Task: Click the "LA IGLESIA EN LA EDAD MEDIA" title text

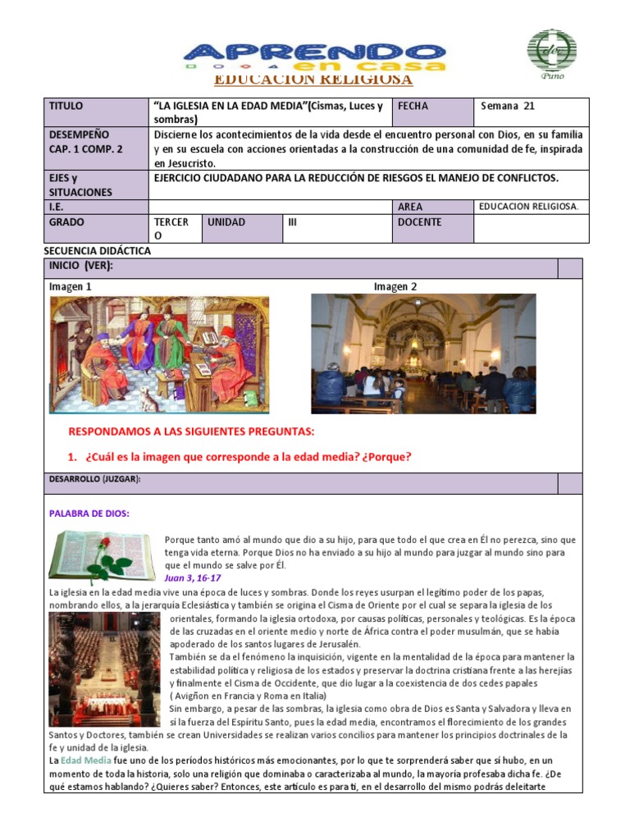Action: click(268, 112)
